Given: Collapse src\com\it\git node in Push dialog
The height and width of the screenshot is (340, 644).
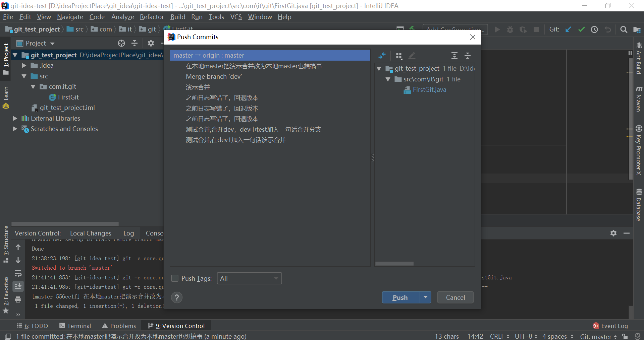Looking at the screenshot, I should [x=388, y=79].
